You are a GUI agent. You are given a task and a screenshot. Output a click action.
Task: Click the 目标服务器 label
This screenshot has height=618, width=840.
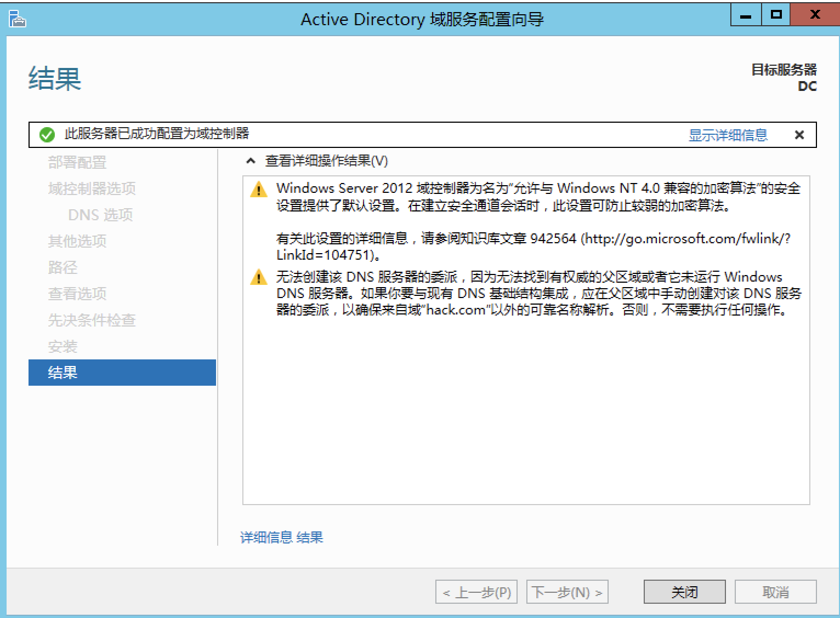pyautogui.click(x=784, y=70)
